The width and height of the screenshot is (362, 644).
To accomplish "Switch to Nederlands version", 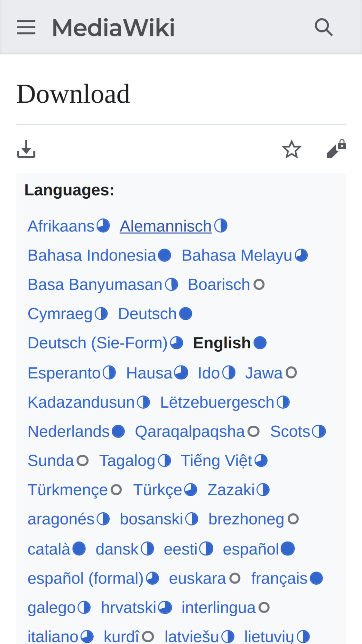I will tap(69, 431).
